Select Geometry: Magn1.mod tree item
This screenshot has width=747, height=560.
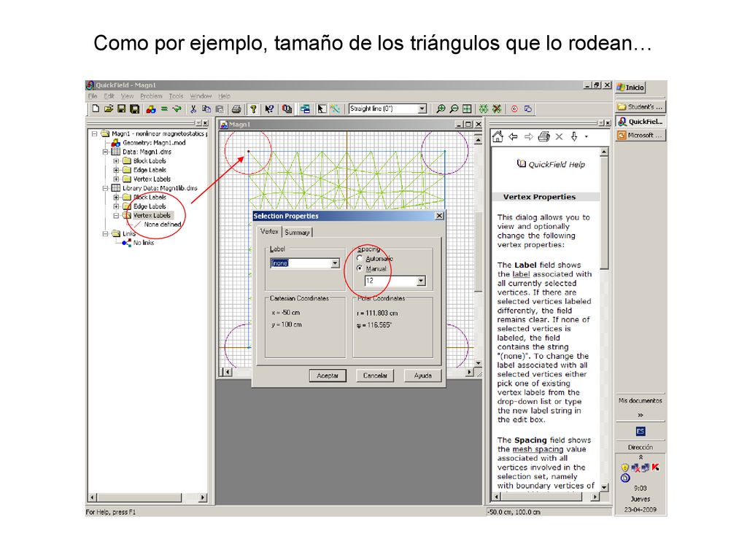[x=154, y=143]
